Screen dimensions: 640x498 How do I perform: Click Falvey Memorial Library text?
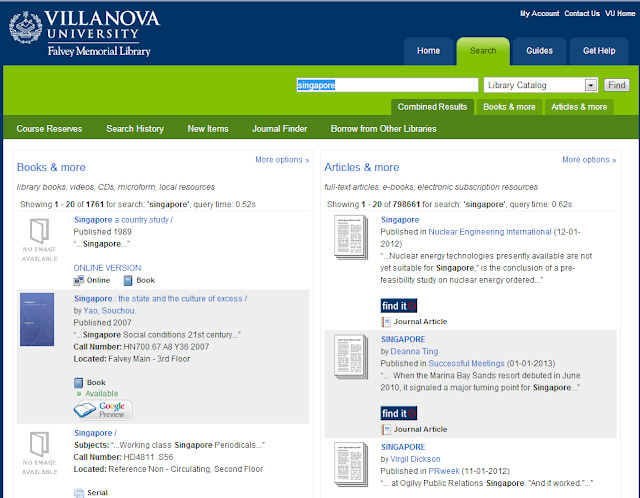(99, 51)
